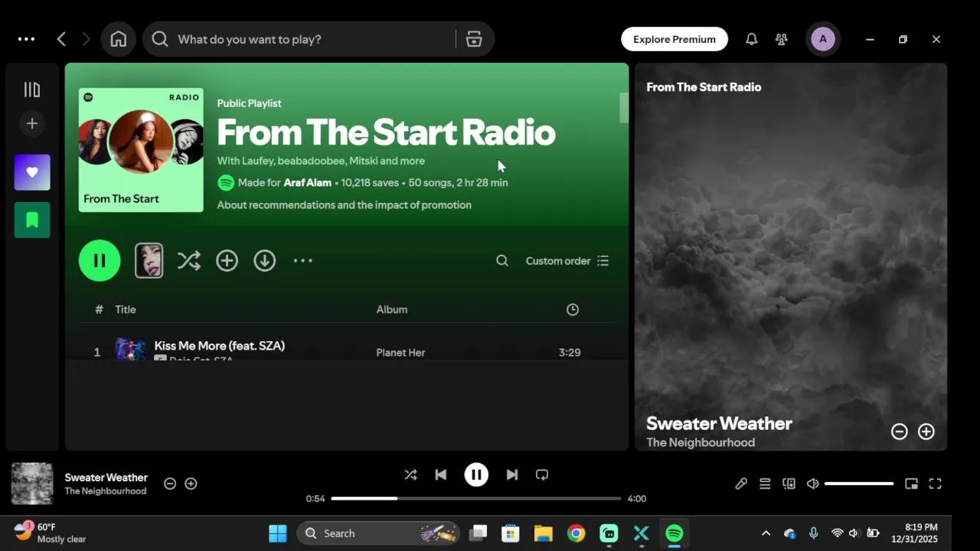Click the Title column header
The width and height of the screenshot is (980, 551).
pos(126,310)
